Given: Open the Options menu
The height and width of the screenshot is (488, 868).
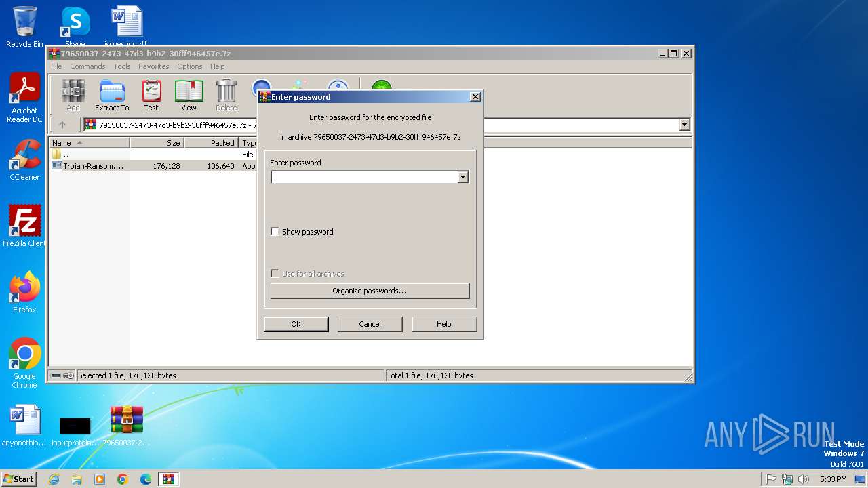Looking at the screenshot, I should [x=190, y=66].
